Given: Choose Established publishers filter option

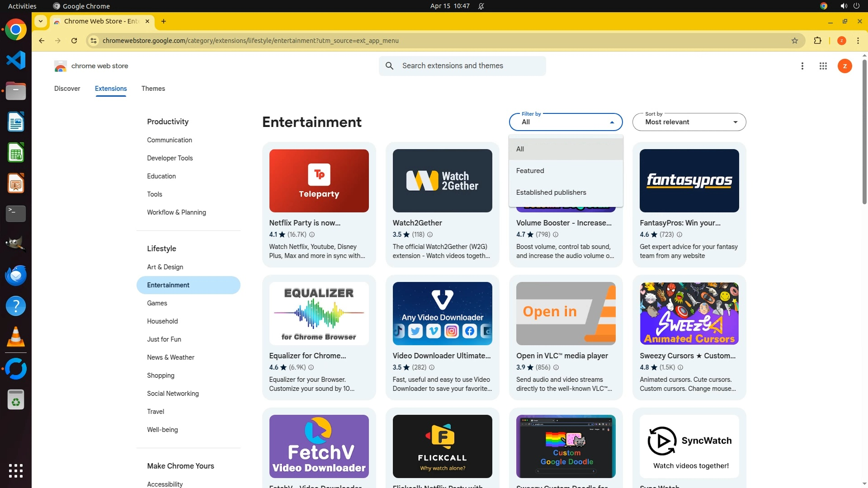Looking at the screenshot, I should click(551, 192).
